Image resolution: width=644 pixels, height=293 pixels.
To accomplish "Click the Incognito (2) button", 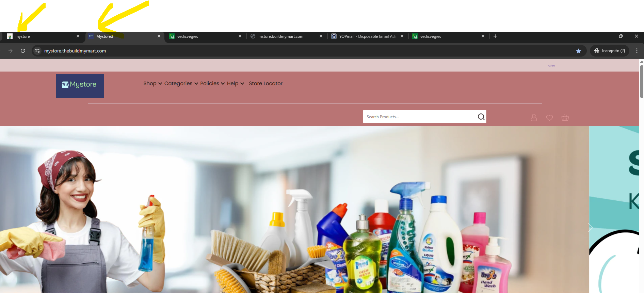I will tap(610, 51).
